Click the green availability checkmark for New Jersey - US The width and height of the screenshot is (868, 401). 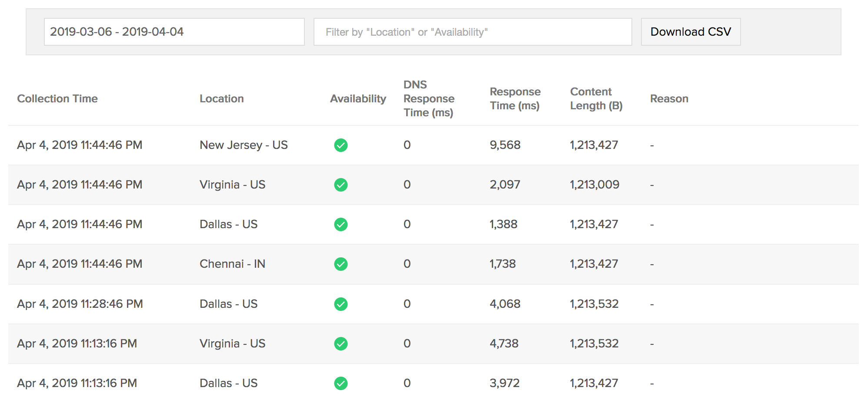pos(341,145)
